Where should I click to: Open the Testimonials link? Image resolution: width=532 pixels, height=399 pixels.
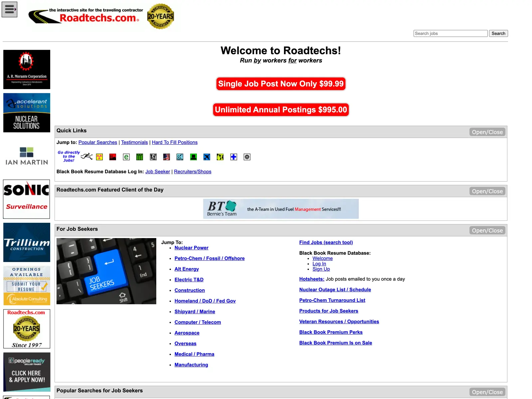134,142
